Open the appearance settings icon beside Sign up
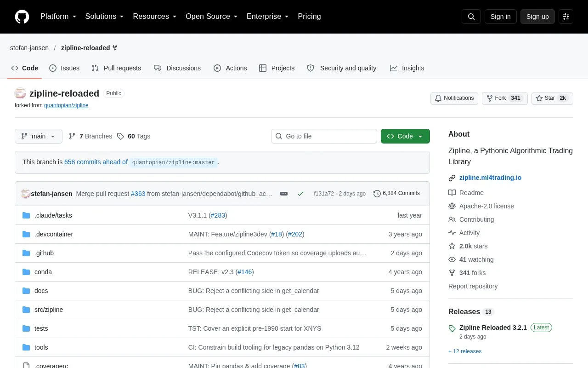Viewport: 588px width, 368px height. (x=566, y=17)
